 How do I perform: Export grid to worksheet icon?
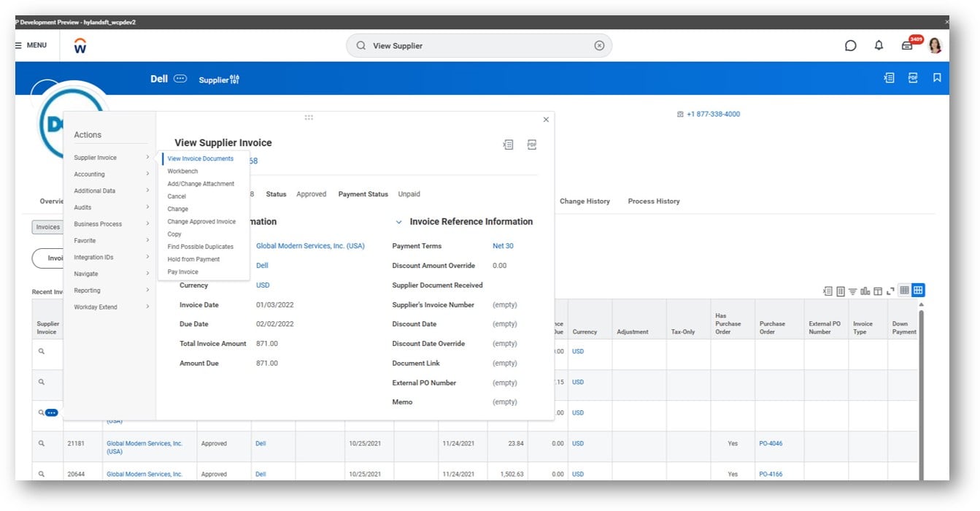tap(840, 291)
